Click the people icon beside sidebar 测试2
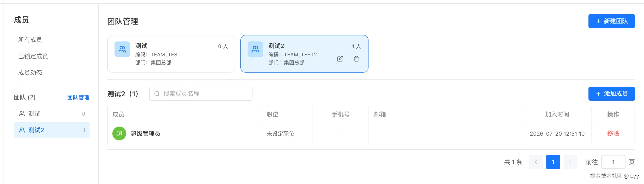 [x=22, y=130]
